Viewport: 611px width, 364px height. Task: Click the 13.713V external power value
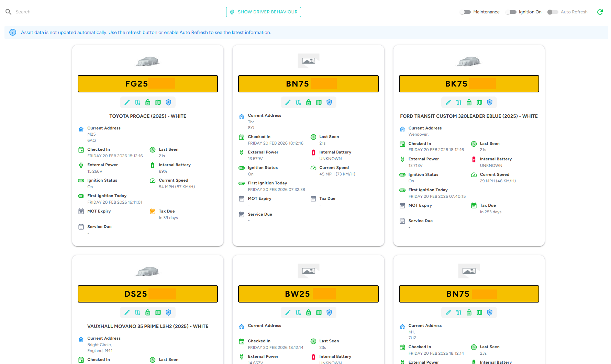tap(416, 166)
